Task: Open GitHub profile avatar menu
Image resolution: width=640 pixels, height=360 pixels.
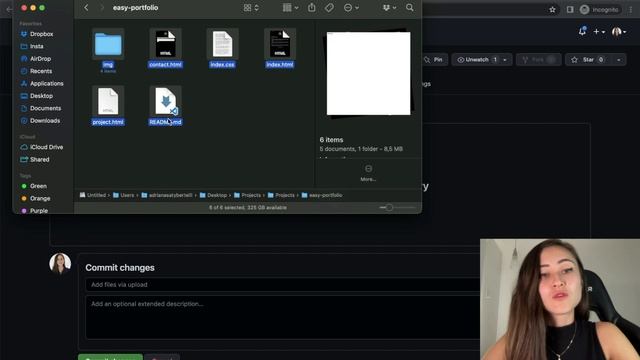Action: click(x=619, y=31)
